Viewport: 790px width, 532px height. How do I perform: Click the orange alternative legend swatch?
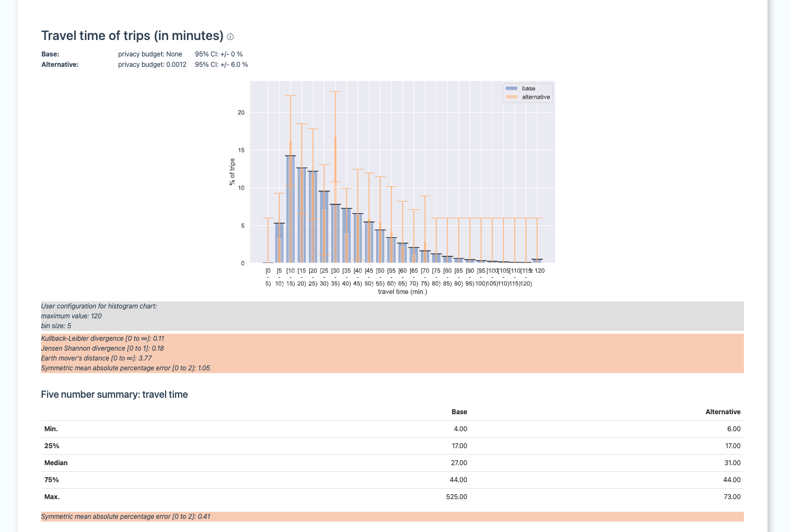(511, 97)
